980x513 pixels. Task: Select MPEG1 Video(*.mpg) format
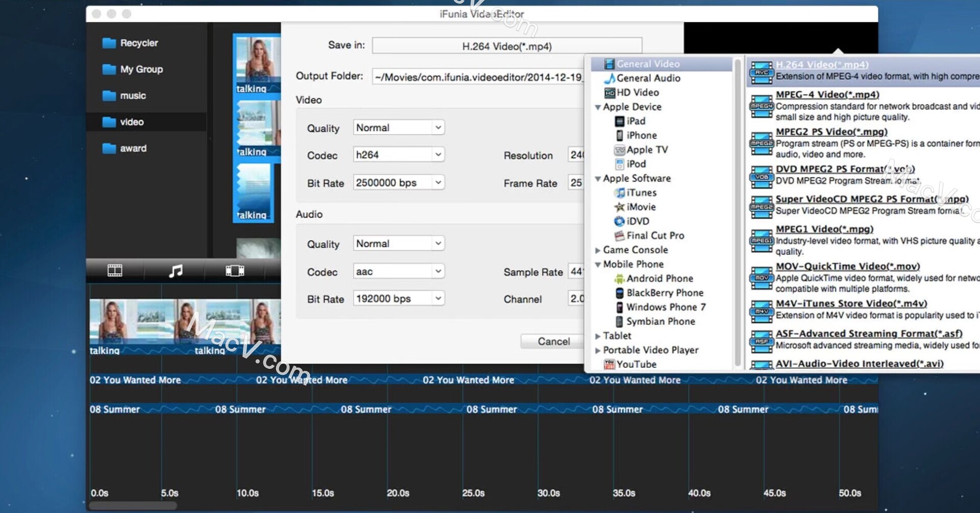[824, 229]
